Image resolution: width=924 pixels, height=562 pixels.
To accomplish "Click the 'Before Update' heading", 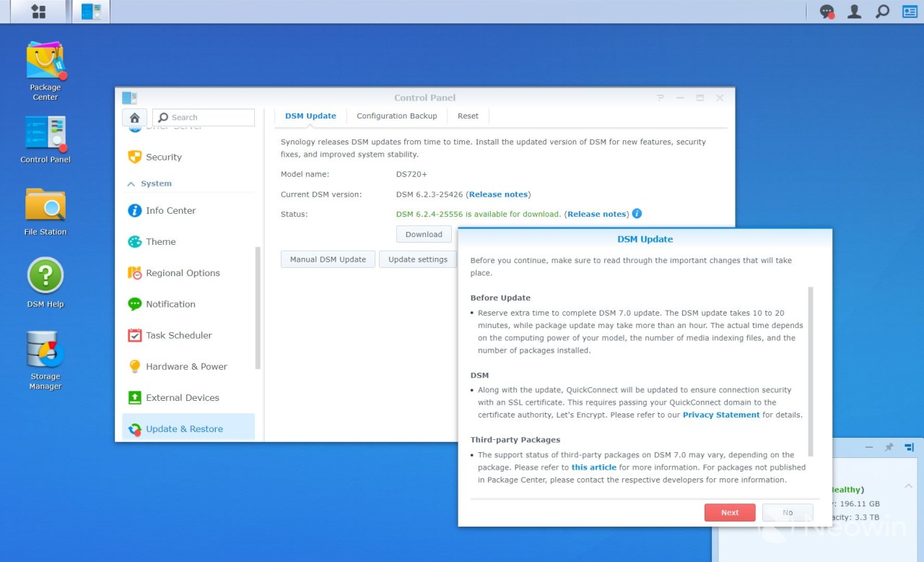I will pyautogui.click(x=500, y=298).
